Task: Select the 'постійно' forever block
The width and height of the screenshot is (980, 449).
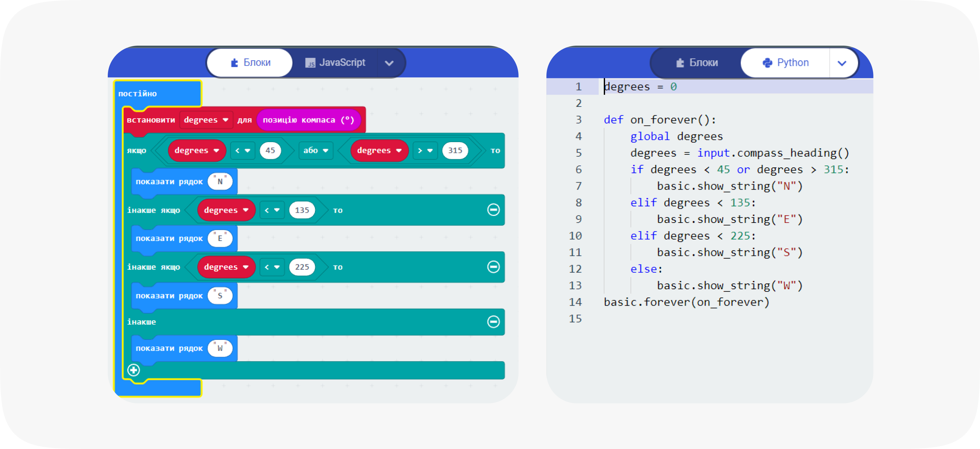Action: coord(138,94)
